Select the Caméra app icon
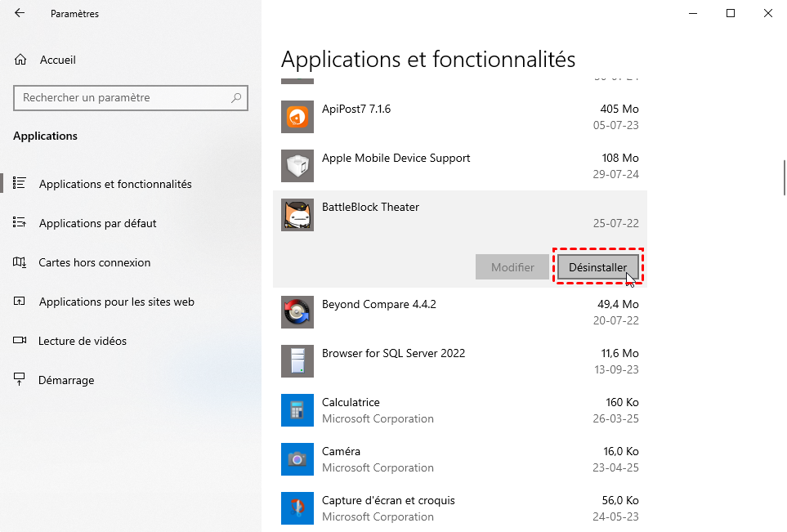This screenshot has height=532, width=787. pos(297,459)
